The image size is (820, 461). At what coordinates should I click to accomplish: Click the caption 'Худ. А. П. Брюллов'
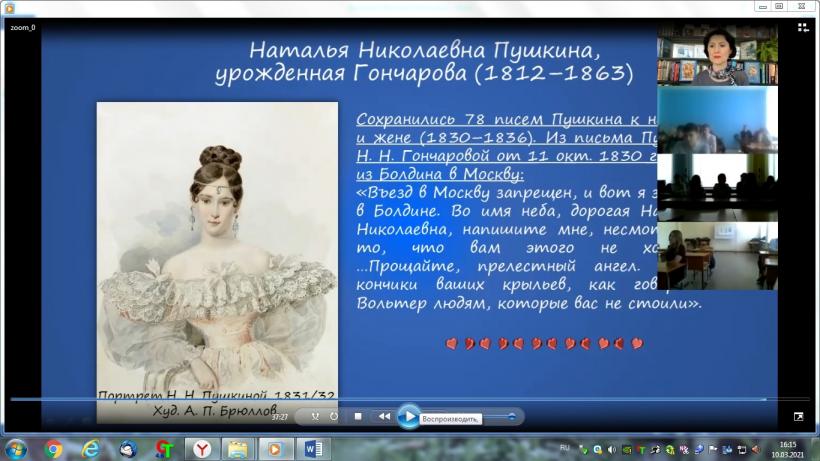[x=214, y=411]
